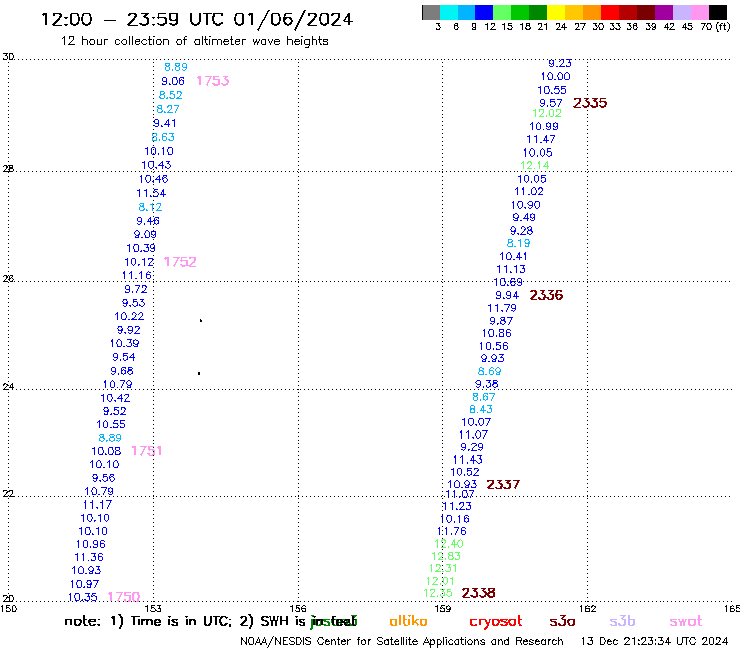Select wave height value 8.12
The height and width of the screenshot is (650, 740).
pyautogui.click(x=150, y=207)
